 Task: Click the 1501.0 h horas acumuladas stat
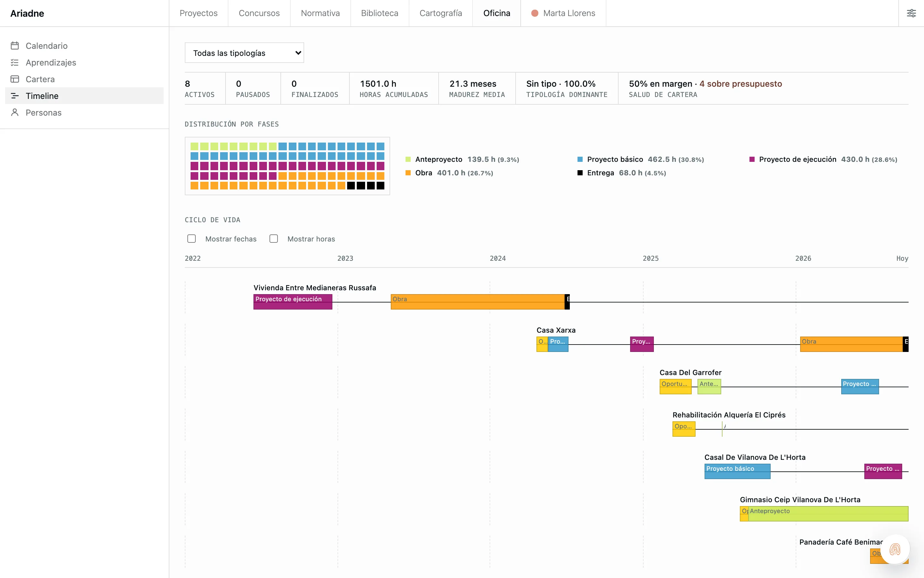coord(394,88)
